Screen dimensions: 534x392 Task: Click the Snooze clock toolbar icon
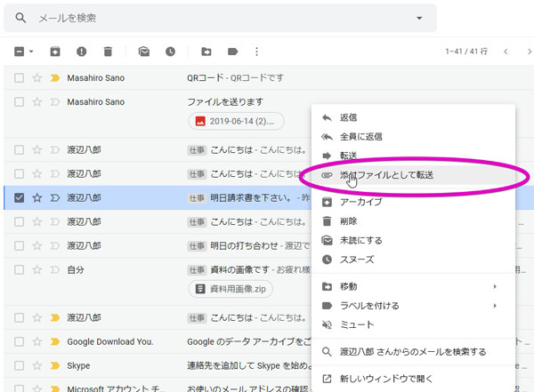(170, 52)
